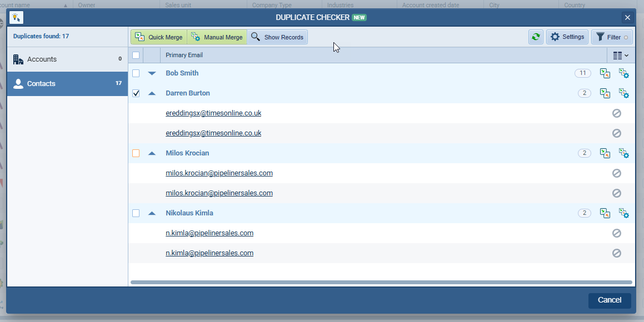Select the Contacts section in sidebar
The image size is (644, 322).
tap(67, 83)
